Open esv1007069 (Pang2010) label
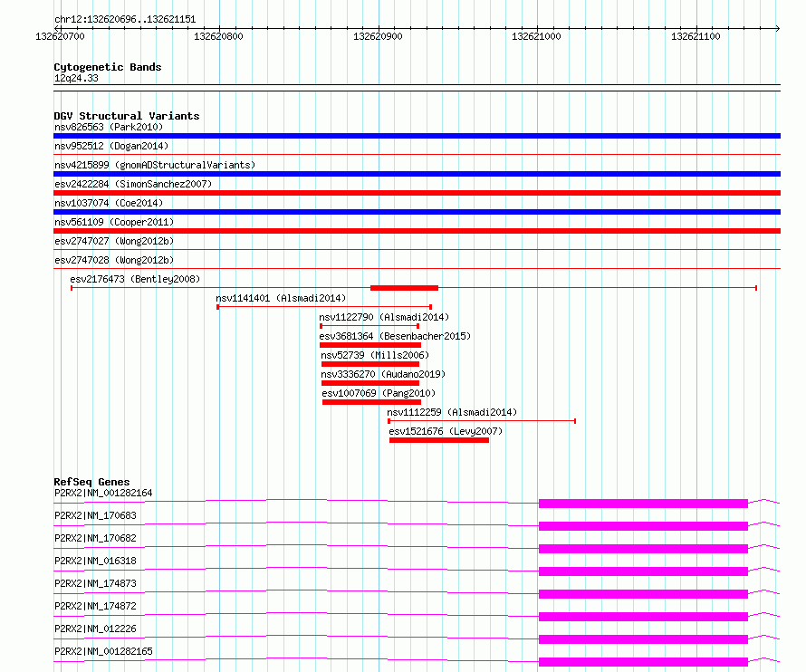Viewport: 806px width, 672px height. 379,393
